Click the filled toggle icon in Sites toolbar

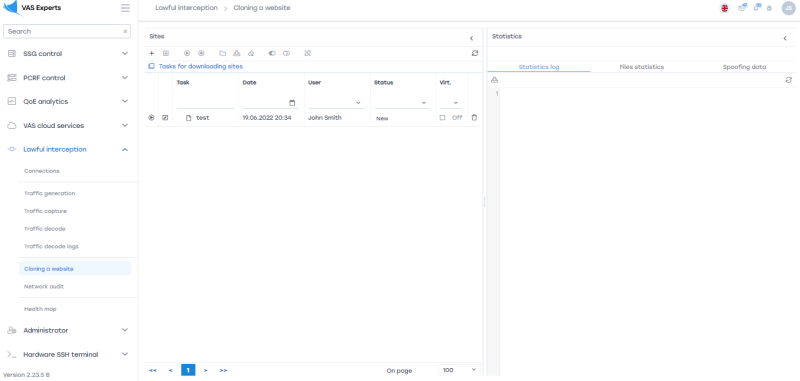click(272, 53)
